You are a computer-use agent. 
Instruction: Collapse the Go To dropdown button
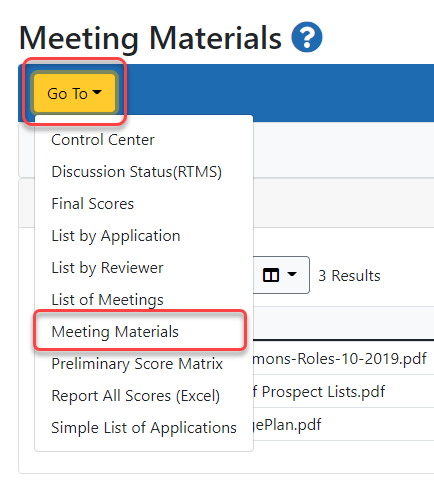[74, 93]
